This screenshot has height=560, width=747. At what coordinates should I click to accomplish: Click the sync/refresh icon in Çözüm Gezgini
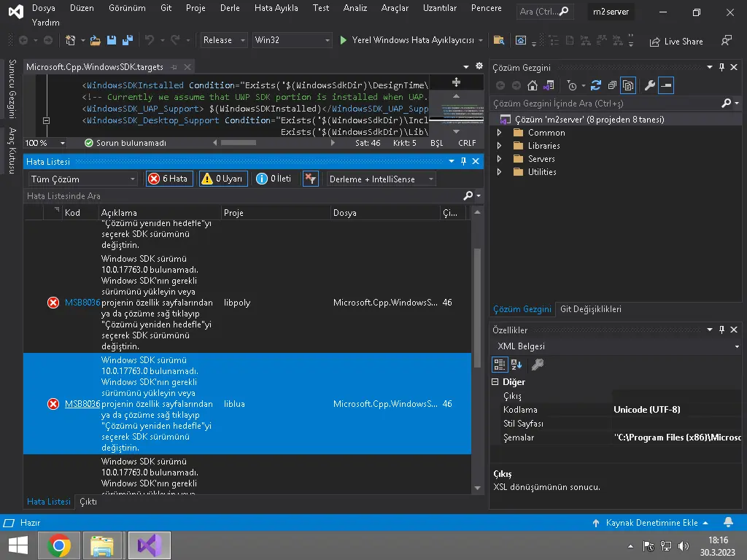click(x=596, y=86)
